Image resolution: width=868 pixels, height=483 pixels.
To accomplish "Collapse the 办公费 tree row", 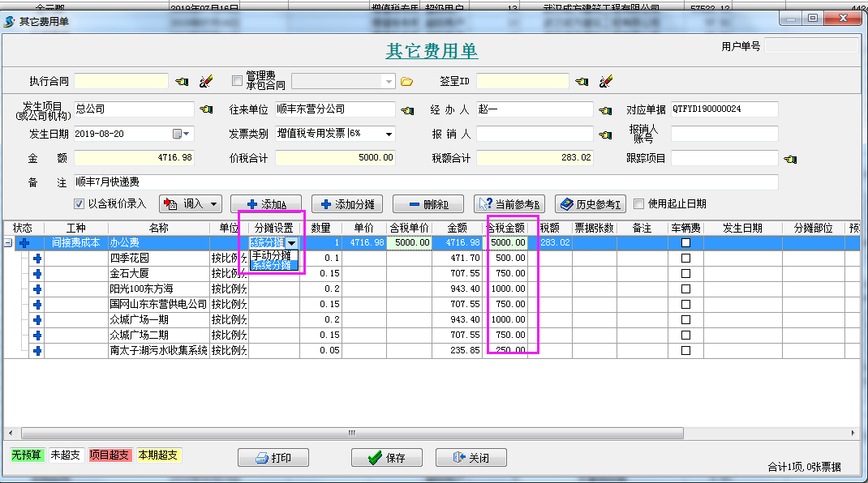I will pyautogui.click(x=9, y=243).
